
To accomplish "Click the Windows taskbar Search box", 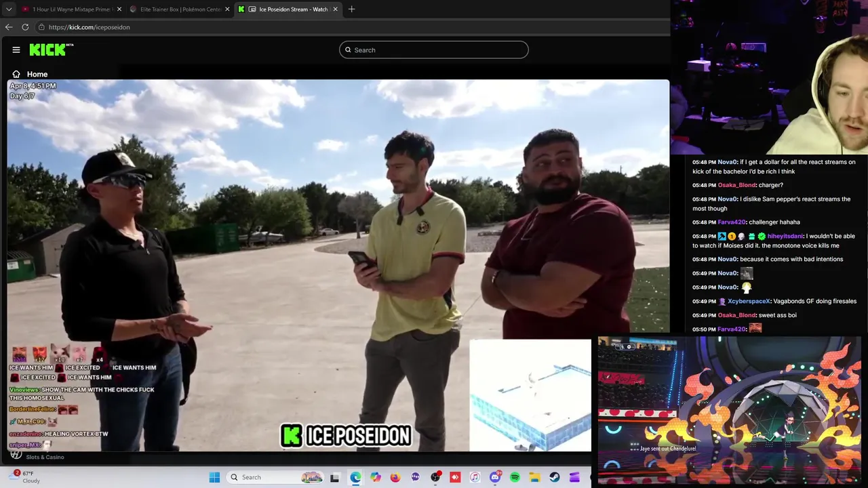I will pyautogui.click(x=275, y=477).
